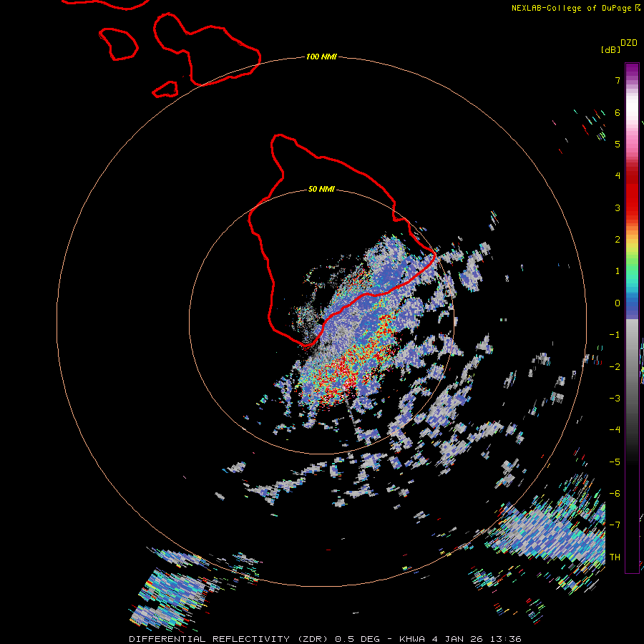Select the "2" value on color scale
Viewport: 644px width, 644px height.
[618, 240]
